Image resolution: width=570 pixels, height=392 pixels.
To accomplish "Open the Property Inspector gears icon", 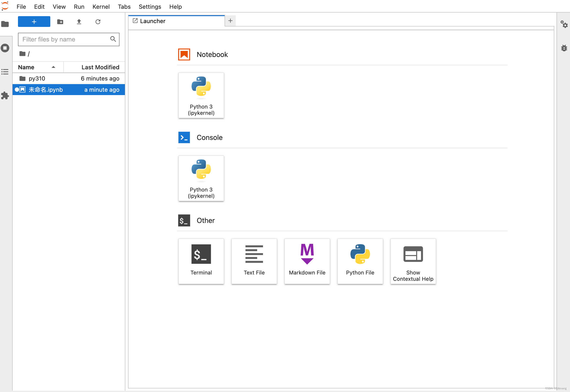I will (564, 24).
